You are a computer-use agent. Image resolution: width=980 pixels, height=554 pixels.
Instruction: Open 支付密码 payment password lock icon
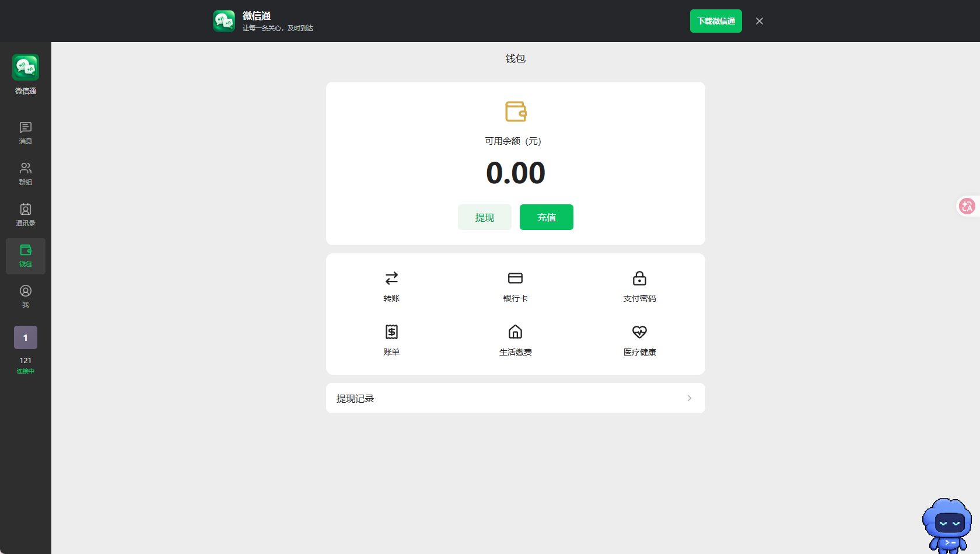pyautogui.click(x=639, y=278)
